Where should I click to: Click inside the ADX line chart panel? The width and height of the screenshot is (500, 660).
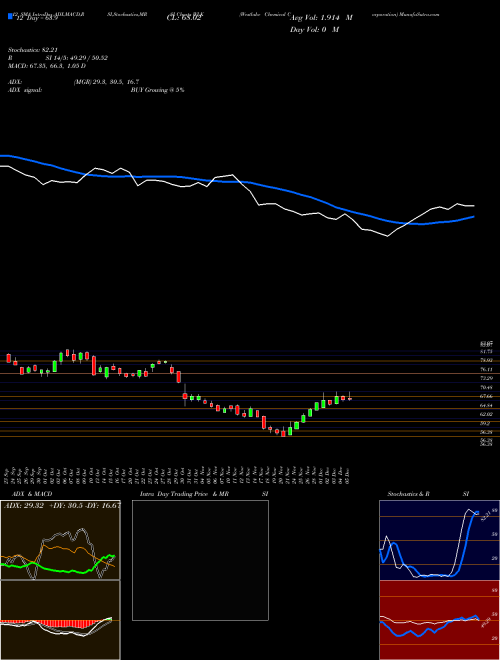(x=60, y=540)
